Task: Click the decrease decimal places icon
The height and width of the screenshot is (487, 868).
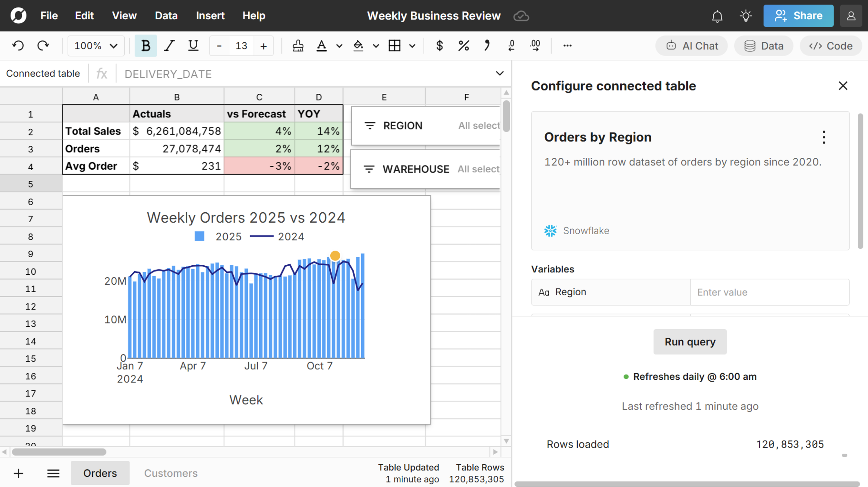Action: click(511, 46)
